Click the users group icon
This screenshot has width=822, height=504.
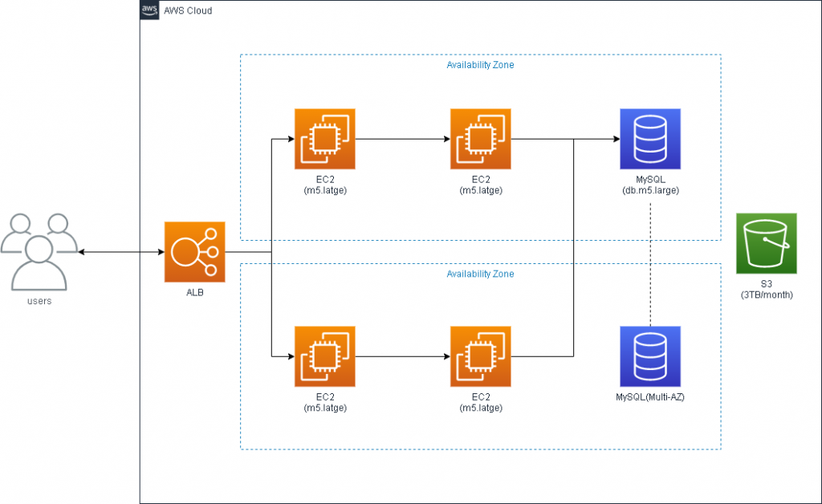coord(39,252)
